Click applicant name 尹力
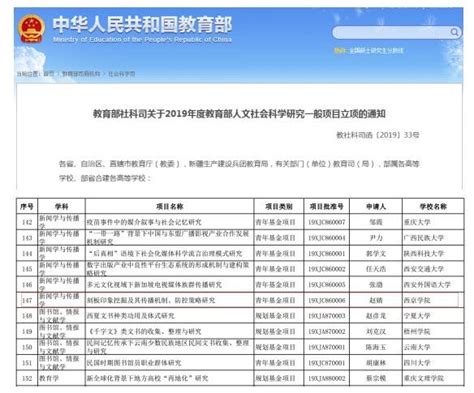 point(376,238)
